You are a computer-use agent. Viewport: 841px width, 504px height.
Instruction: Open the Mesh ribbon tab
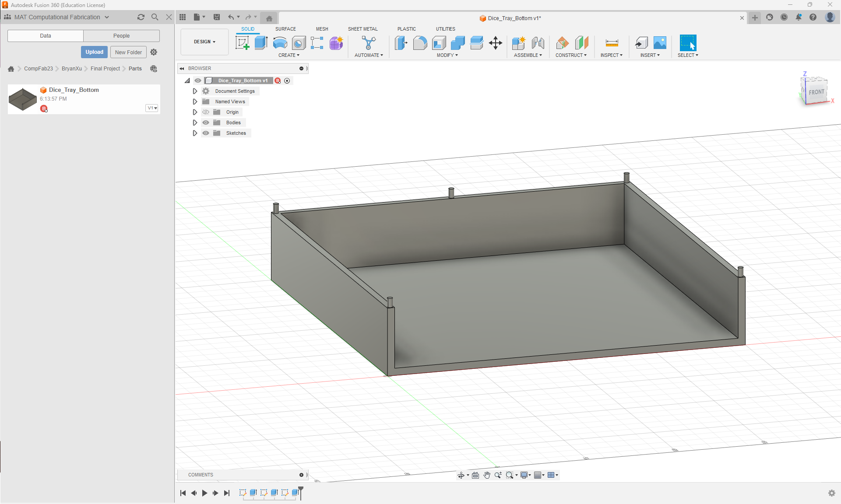322,29
